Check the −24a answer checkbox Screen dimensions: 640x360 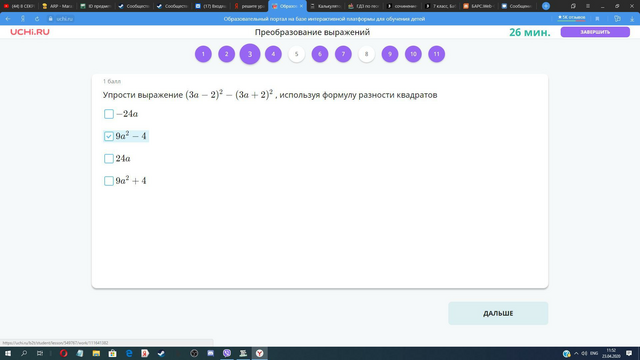[x=109, y=114]
